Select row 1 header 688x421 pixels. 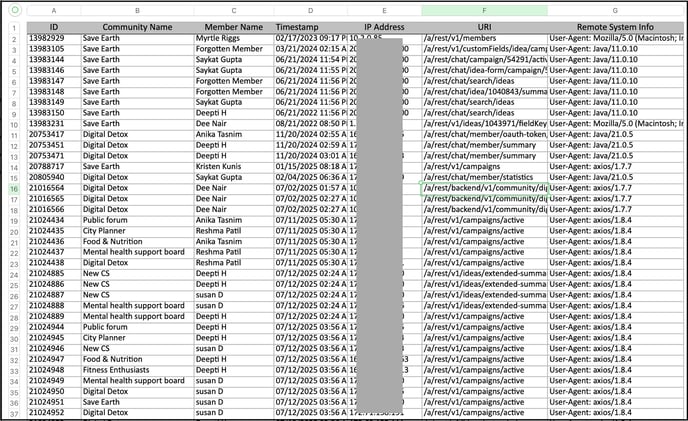pos(14,29)
